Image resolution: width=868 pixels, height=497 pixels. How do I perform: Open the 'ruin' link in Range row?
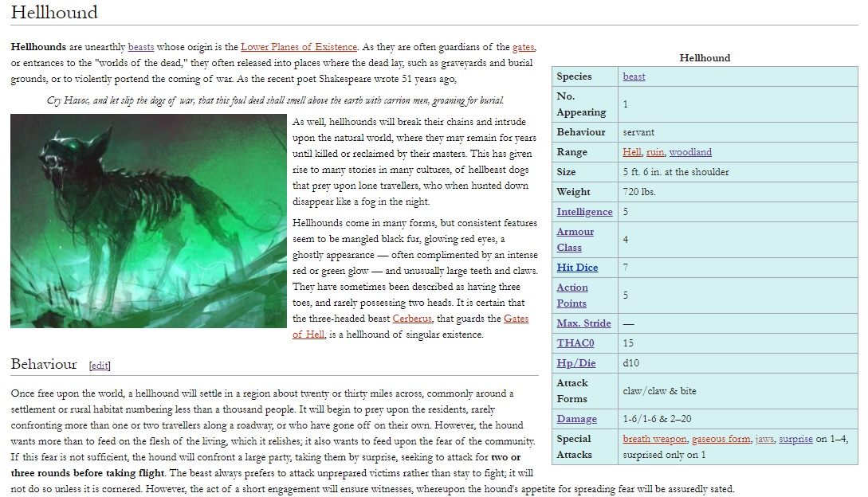click(x=655, y=152)
